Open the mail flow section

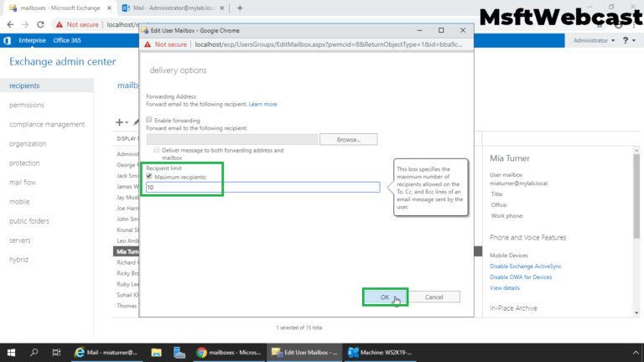tap(23, 182)
